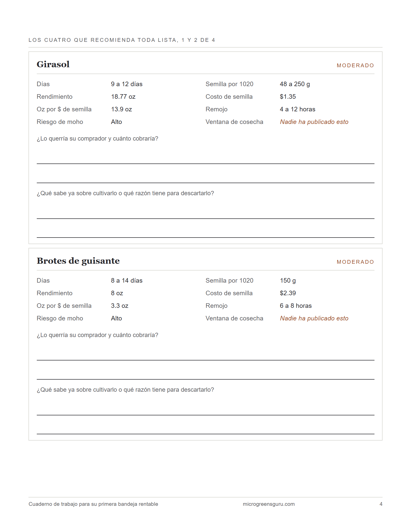Select the seed cost $2.39
Image resolution: width=411 pixels, height=532 pixels.
click(x=288, y=293)
